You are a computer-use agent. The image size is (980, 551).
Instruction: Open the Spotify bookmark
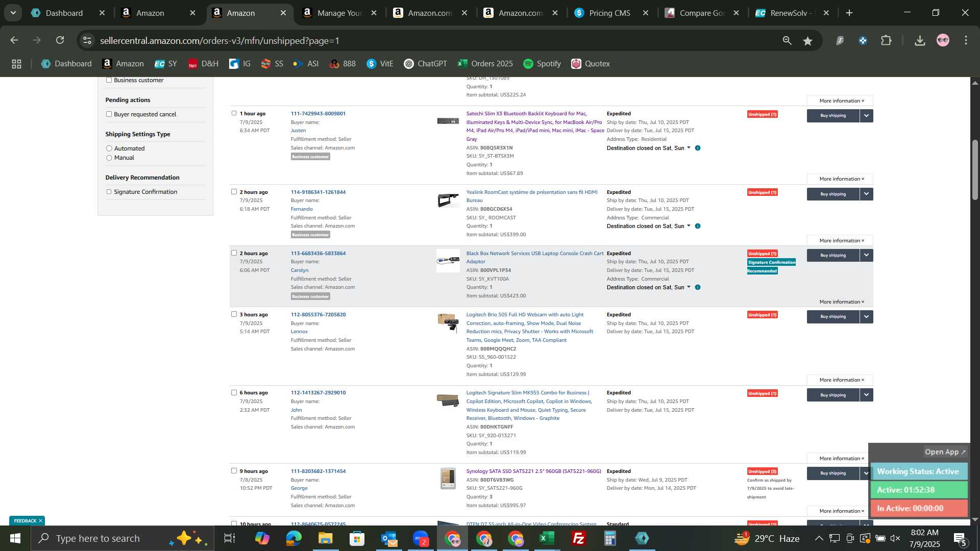[542, 64]
